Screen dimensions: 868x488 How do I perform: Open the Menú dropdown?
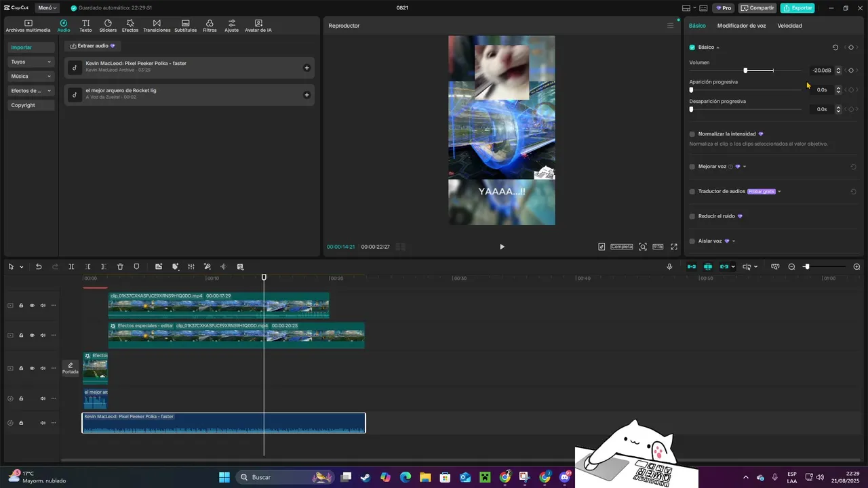tap(46, 8)
